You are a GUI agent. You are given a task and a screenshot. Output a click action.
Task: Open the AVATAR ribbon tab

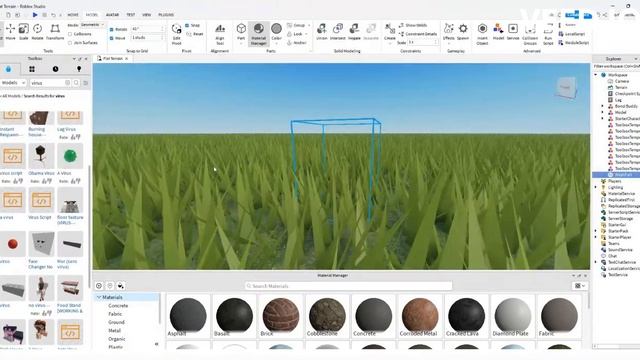point(112,15)
